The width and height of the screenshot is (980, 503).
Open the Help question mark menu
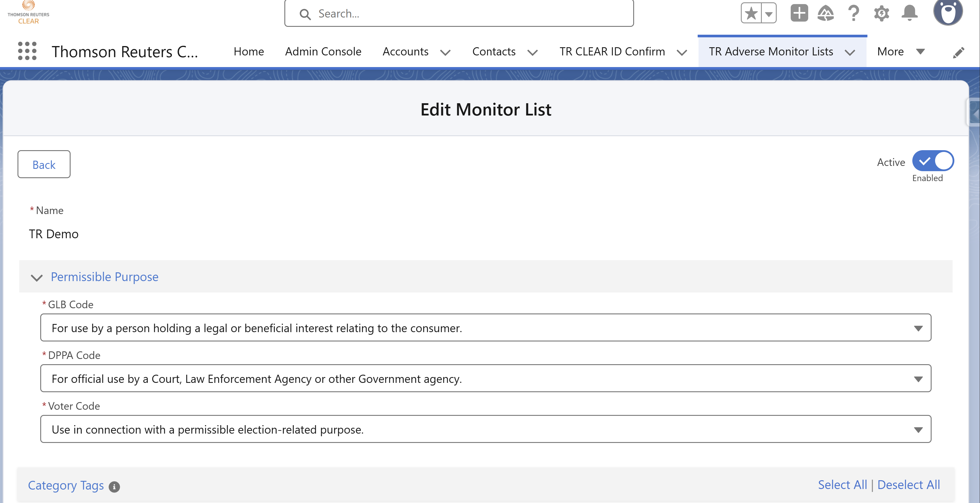(853, 13)
